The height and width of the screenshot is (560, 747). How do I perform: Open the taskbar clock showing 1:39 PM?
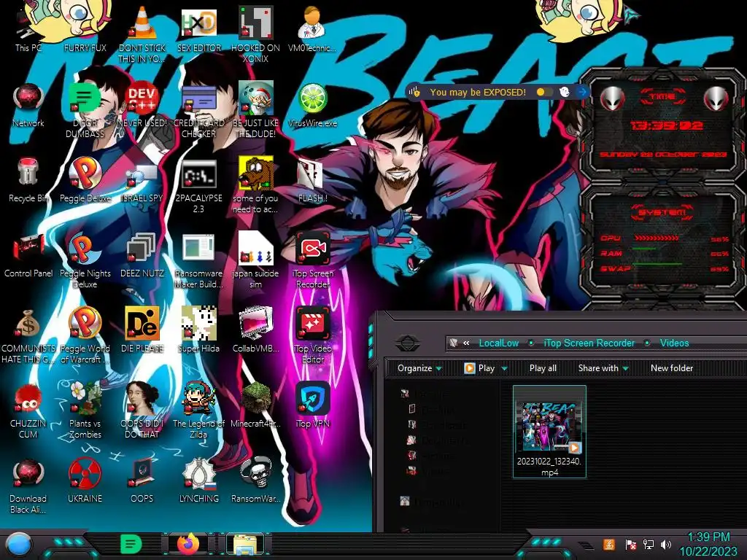[x=708, y=544]
